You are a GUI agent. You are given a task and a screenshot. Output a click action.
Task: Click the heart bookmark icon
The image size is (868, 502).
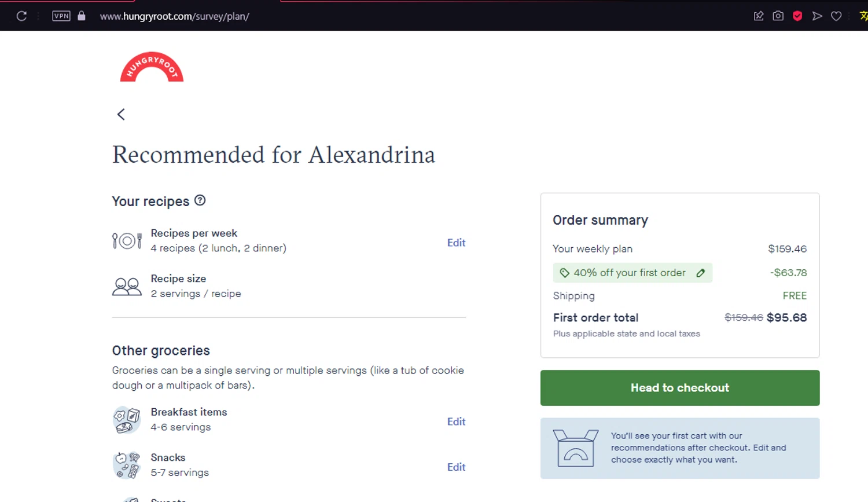tap(836, 16)
